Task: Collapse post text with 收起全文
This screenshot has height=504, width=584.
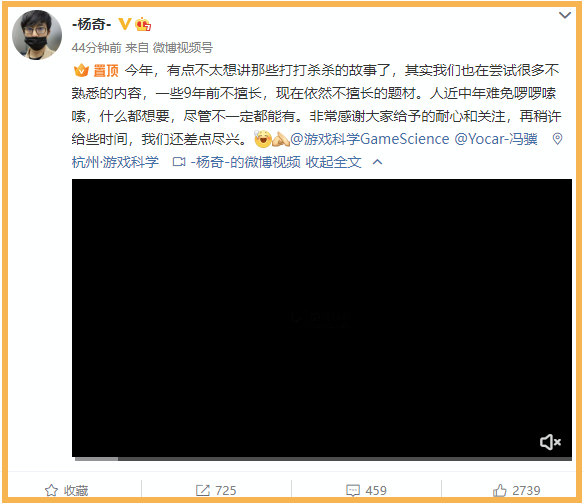Action: tap(333, 162)
